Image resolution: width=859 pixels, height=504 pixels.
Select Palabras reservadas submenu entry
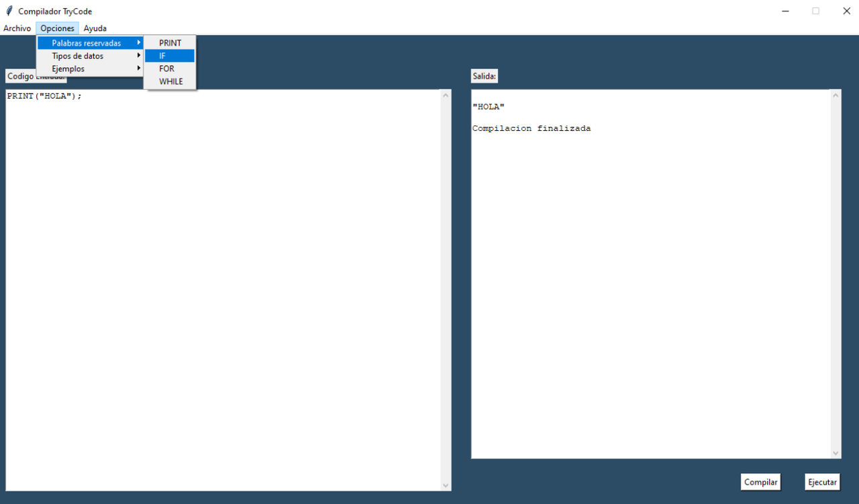coord(90,43)
